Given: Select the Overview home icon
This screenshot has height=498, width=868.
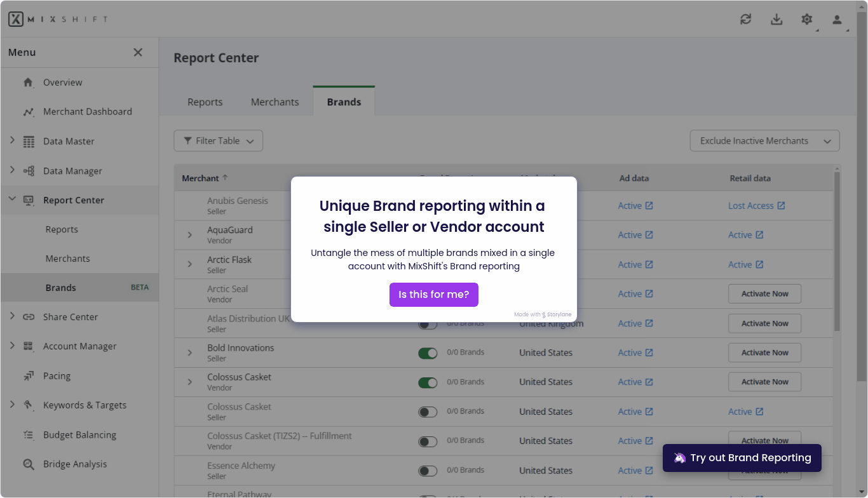Looking at the screenshot, I should (27, 82).
